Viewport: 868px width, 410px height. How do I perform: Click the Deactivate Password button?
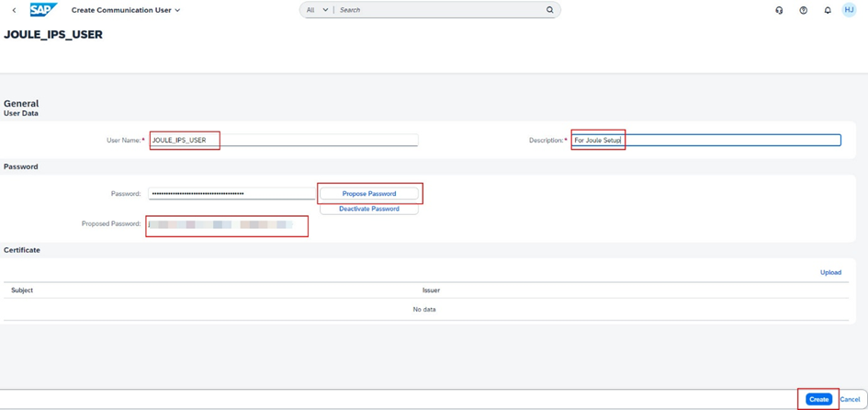point(368,209)
